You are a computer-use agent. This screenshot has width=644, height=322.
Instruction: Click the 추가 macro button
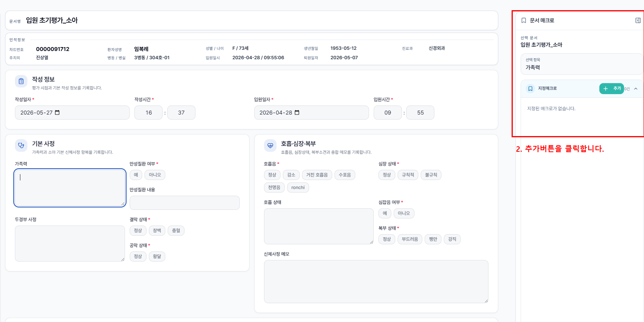[611, 89]
